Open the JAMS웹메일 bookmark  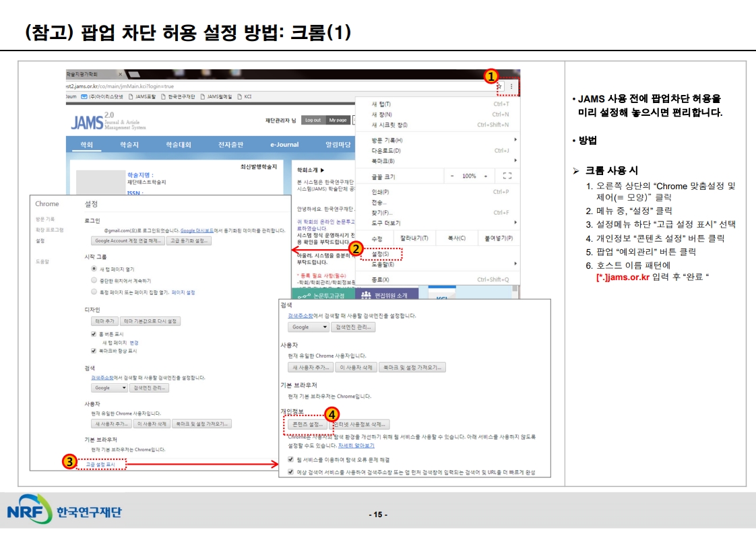click(216, 97)
